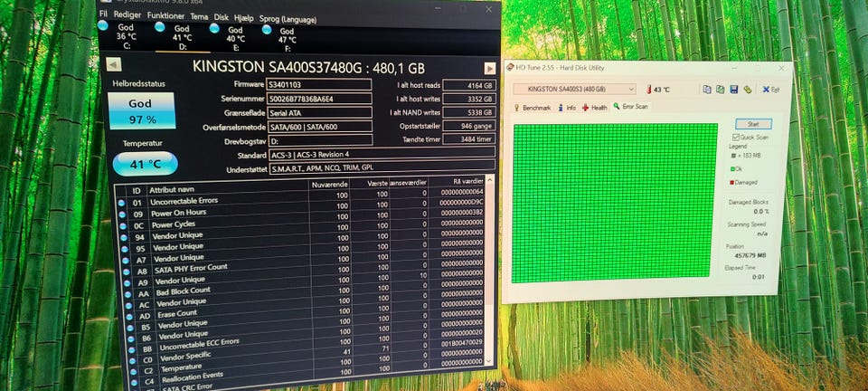Viewport: 868px width, 391px height.
Task: Click red Damaged legend square
Action: pyautogui.click(x=732, y=182)
